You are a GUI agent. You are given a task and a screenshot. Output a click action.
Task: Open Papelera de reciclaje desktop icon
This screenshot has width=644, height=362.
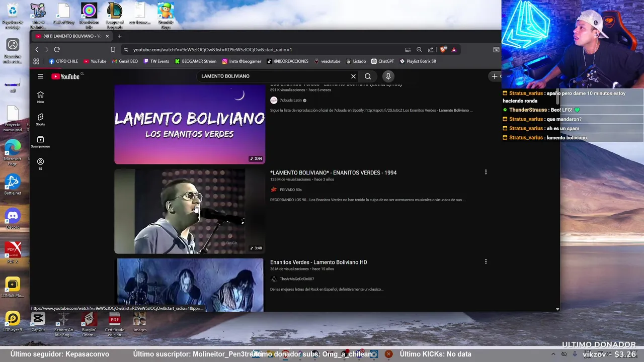(x=13, y=16)
